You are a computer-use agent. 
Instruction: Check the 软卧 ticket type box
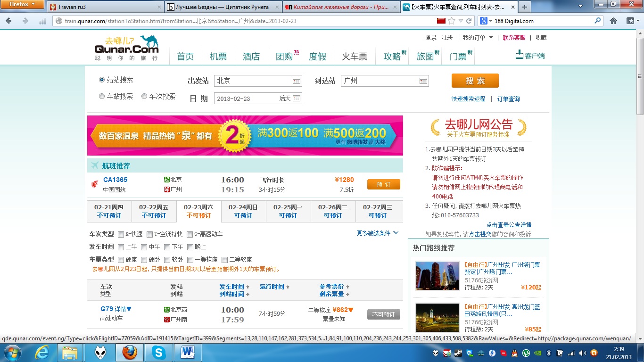(167, 260)
